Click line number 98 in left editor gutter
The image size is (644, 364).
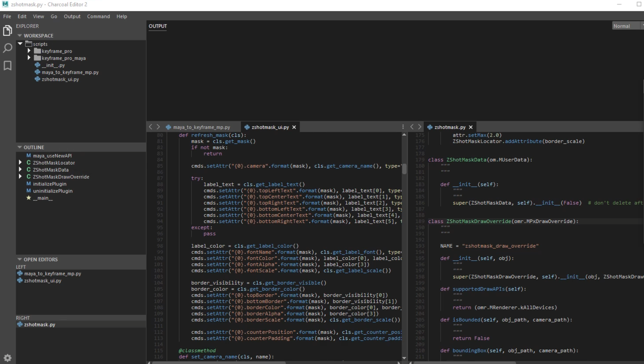pos(160,246)
